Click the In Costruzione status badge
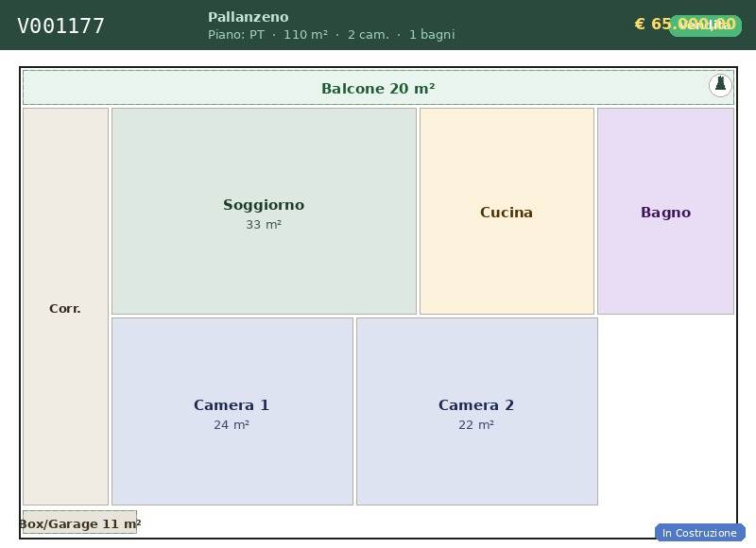 (x=699, y=533)
